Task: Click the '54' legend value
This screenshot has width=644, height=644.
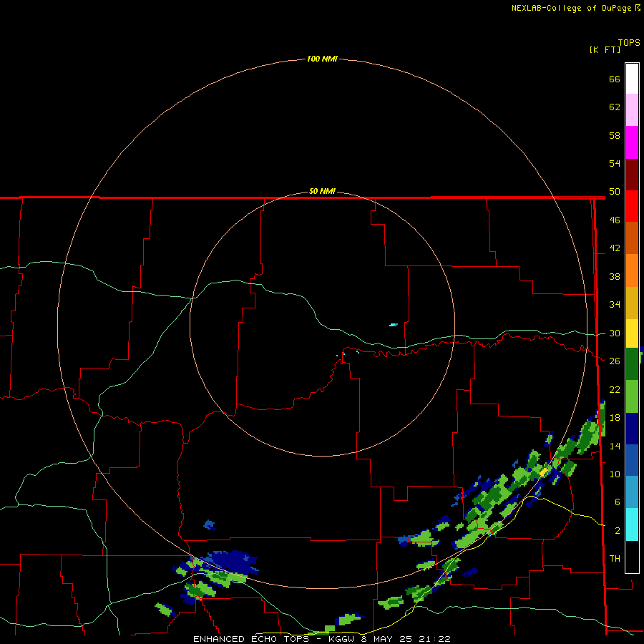Action: tap(615, 163)
